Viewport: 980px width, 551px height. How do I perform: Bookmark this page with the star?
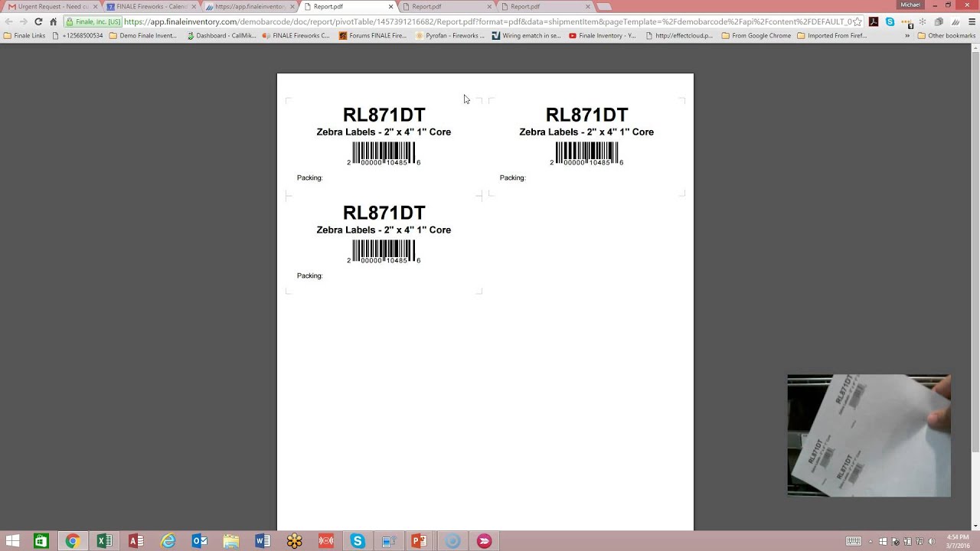click(857, 21)
